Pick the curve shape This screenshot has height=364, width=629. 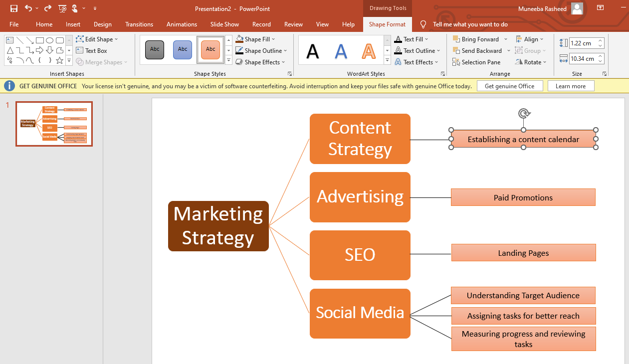pyautogui.click(x=30, y=60)
